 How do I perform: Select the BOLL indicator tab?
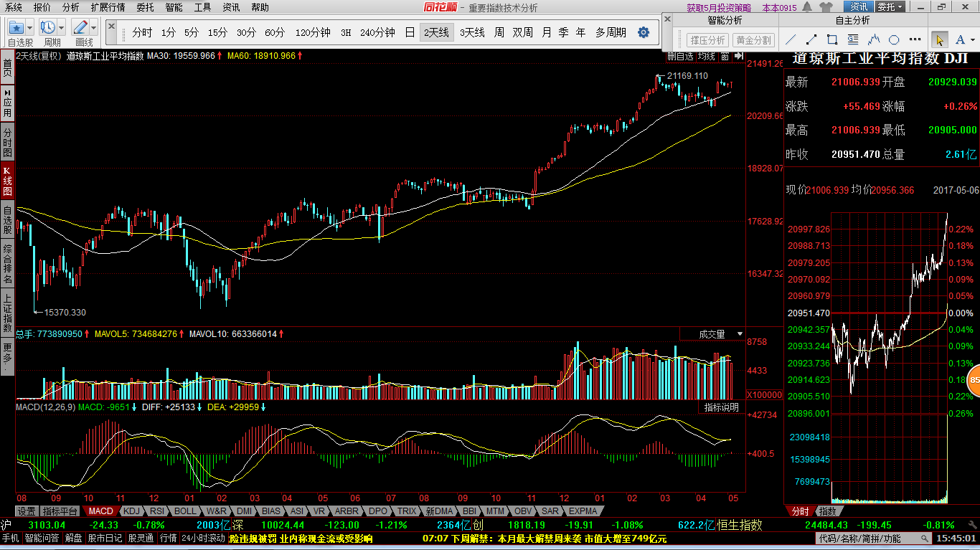[x=184, y=511]
